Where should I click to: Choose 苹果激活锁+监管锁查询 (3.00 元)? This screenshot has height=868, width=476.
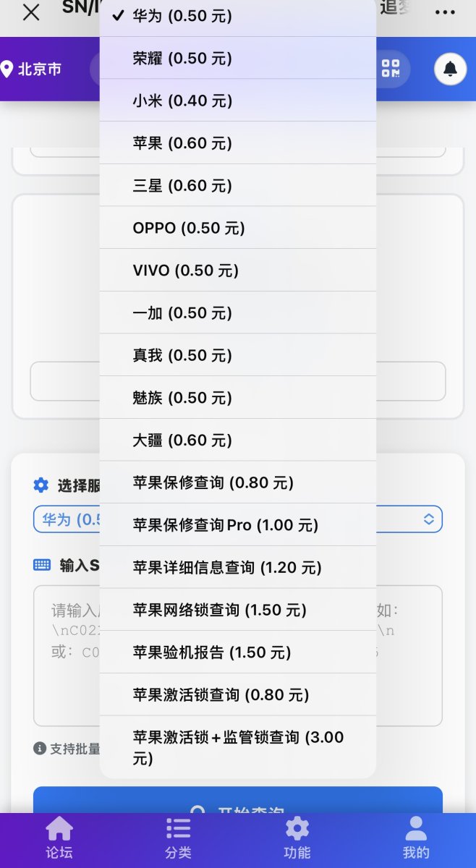237,747
